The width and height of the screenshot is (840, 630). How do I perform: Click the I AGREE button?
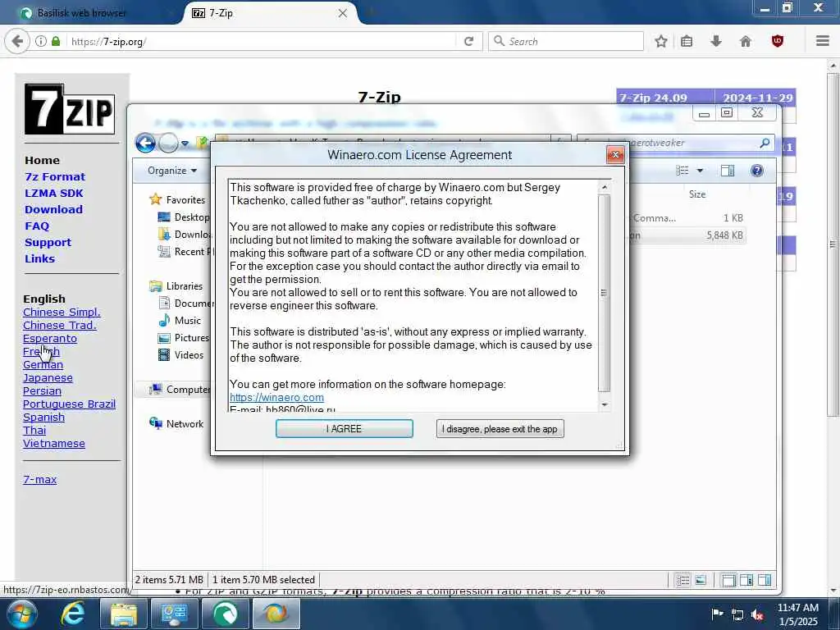pos(344,429)
